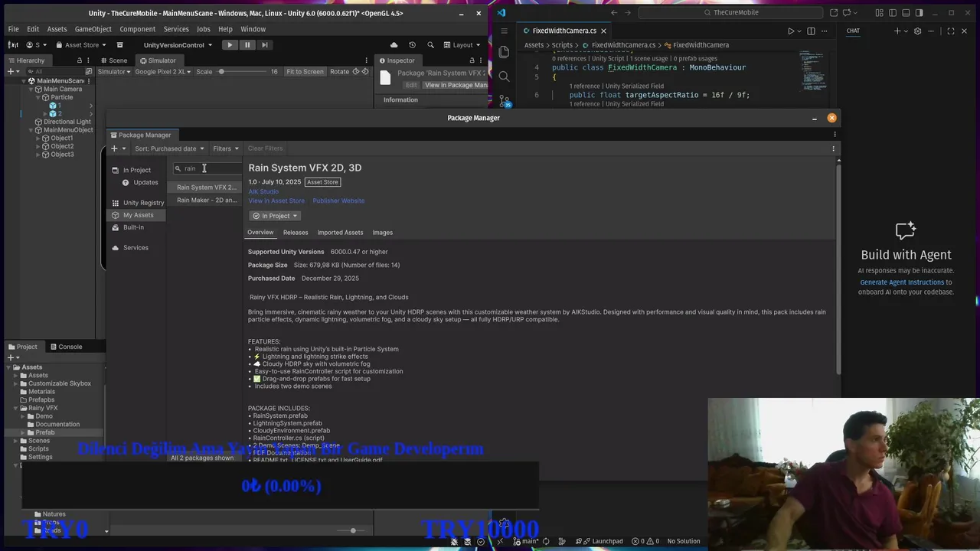Open the File menu in Unity
The image size is (980, 551).
[x=14, y=29]
